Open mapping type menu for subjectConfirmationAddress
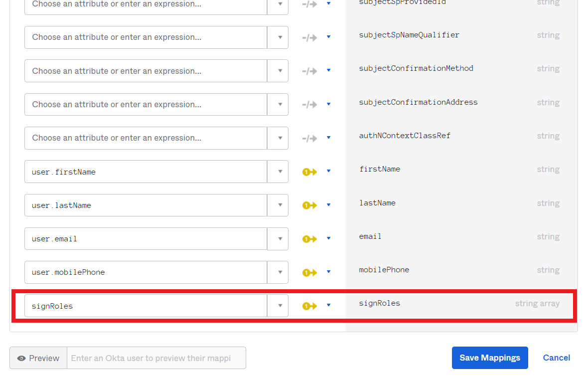 (x=328, y=104)
